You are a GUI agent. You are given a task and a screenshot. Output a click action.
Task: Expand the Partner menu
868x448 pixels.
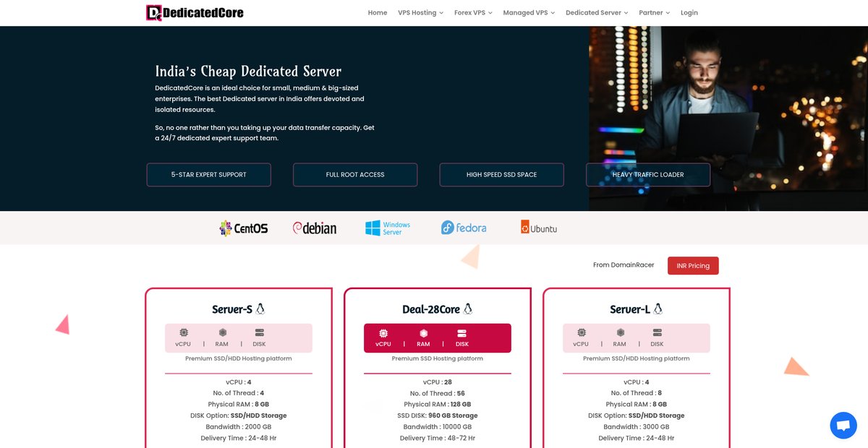click(x=655, y=12)
